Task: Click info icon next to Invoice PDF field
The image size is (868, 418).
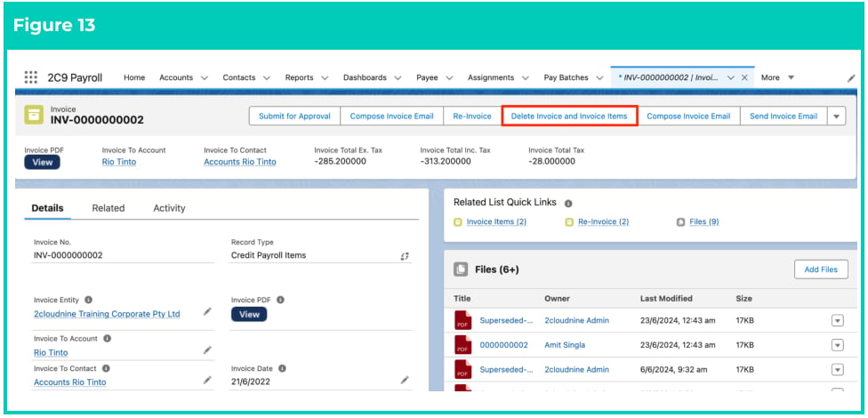Action: tap(280, 300)
